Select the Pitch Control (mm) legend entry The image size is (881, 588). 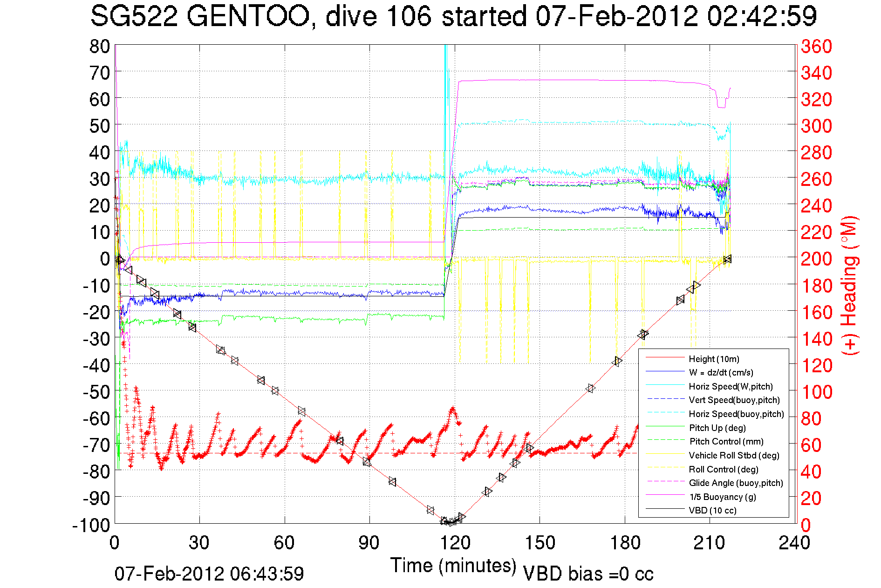coord(726,442)
